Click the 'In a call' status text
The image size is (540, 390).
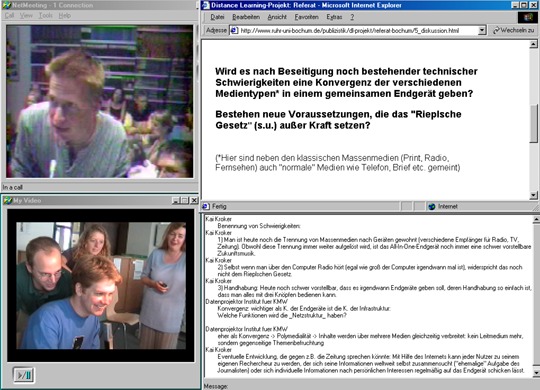coord(12,187)
